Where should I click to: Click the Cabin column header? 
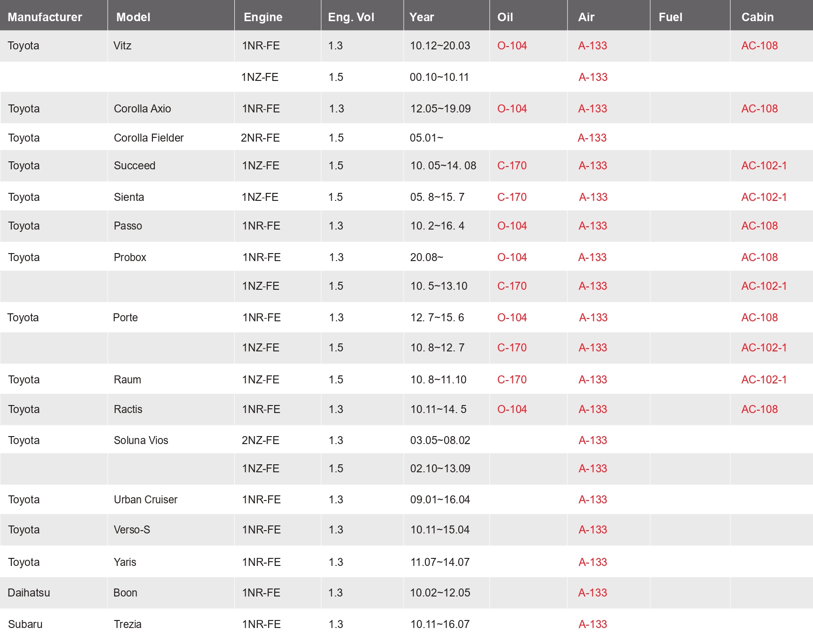tap(757, 17)
